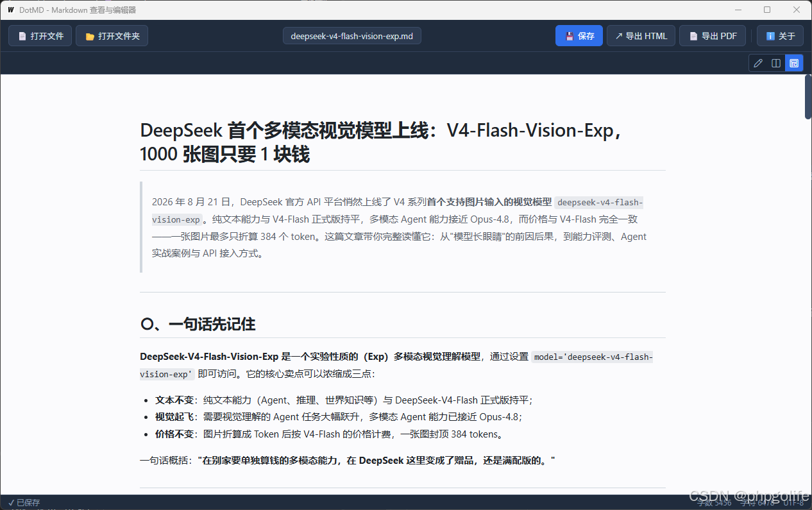Open a folder with 打开文件夹
The image size is (812, 510).
112,36
